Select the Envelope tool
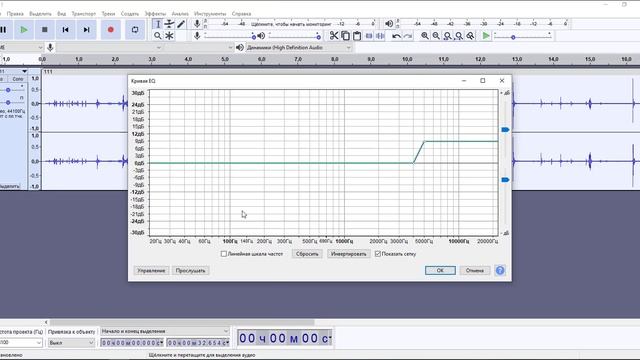The height and width of the screenshot is (360, 640). pos(169,24)
